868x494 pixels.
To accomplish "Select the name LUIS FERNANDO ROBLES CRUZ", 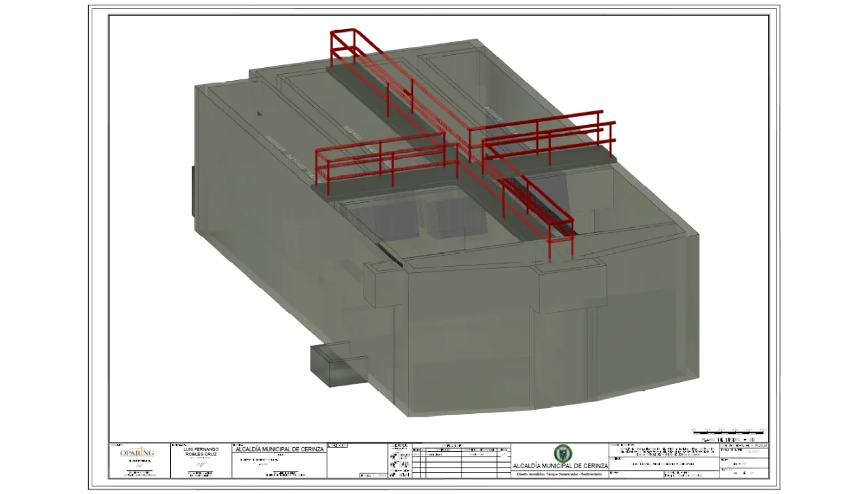I will pos(201,452).
